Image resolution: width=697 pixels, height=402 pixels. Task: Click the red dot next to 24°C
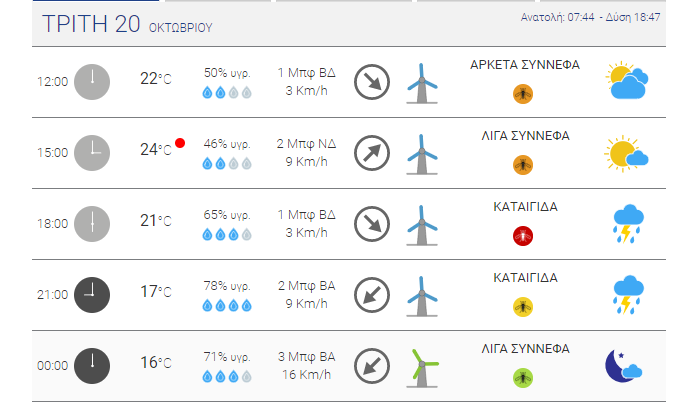point(180,143)
